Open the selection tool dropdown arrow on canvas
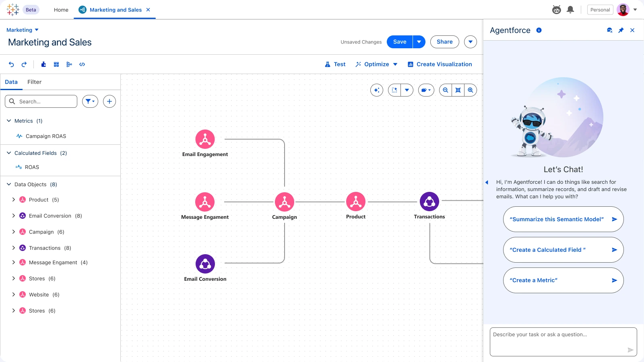 (x=407, y=90)
